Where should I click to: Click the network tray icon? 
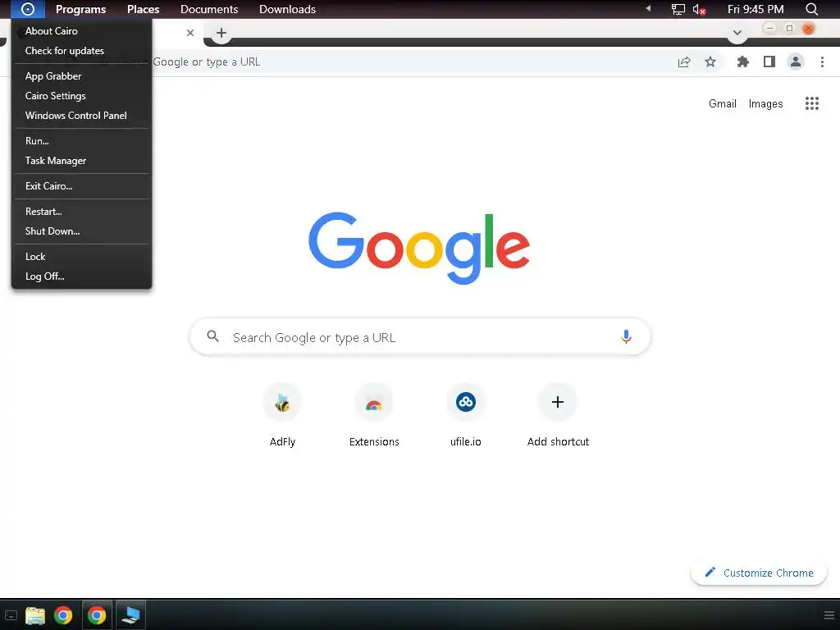click(x=678, y=9)
